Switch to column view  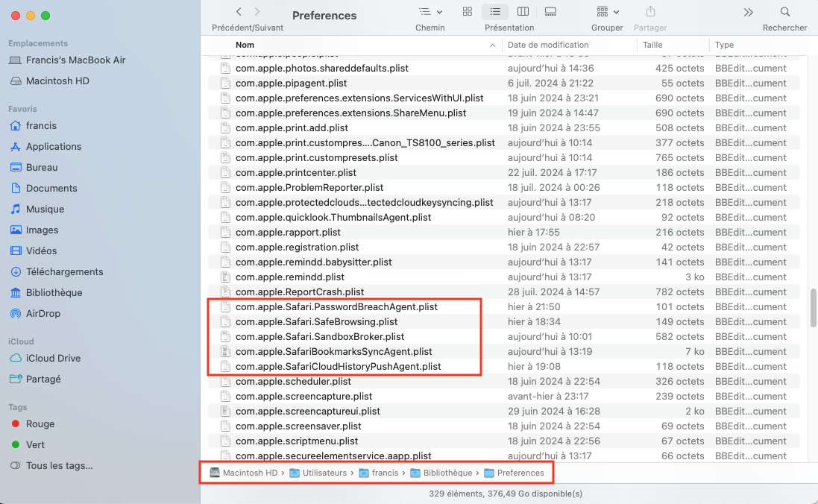tap(523, 12)
